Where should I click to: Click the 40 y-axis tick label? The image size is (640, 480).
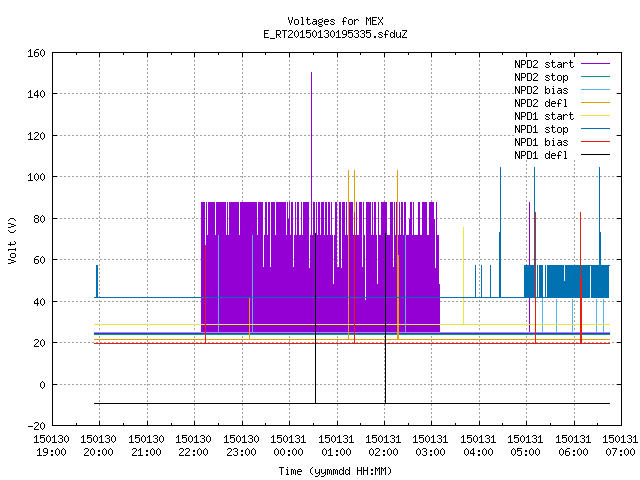(x=39, y=302)
